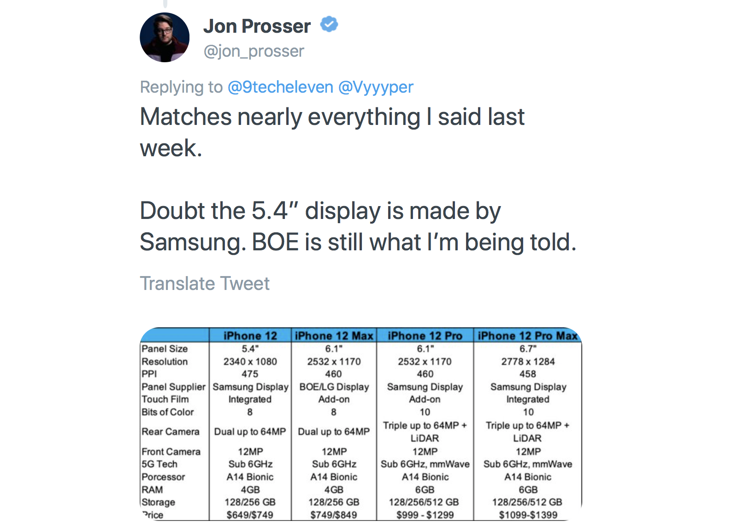Viewport: 756px width, 532px height.
Task: Click the iPhone 12 Max column header
Action: 334,336
